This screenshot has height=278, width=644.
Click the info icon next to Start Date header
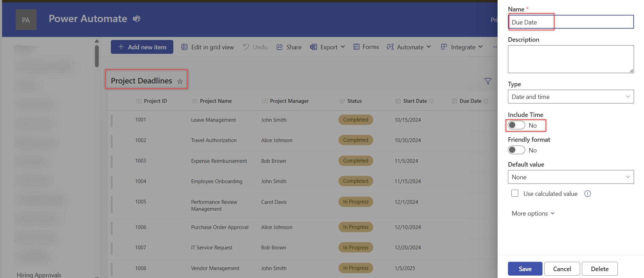point(431,101)
